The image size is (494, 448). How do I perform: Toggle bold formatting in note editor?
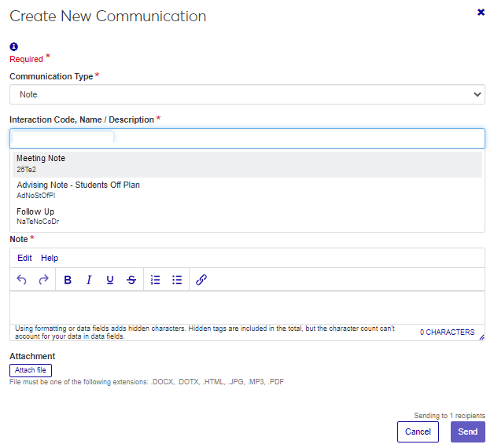(68, 280)
